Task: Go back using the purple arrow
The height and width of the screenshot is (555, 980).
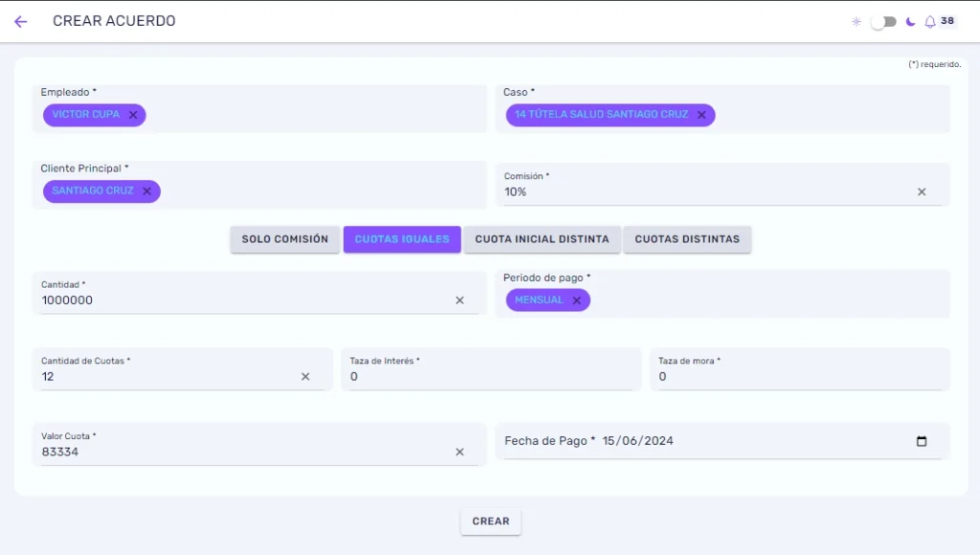Action: tap(21, 22)
